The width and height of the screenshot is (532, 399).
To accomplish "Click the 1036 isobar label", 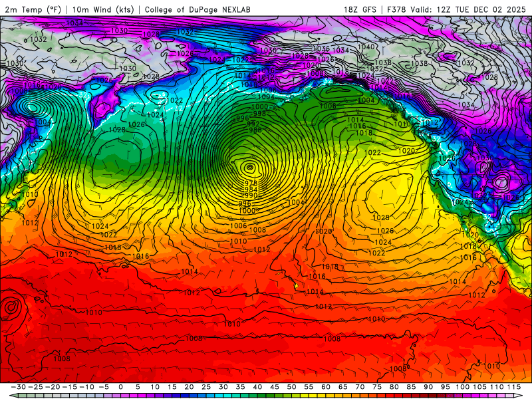I will point(321,49).
